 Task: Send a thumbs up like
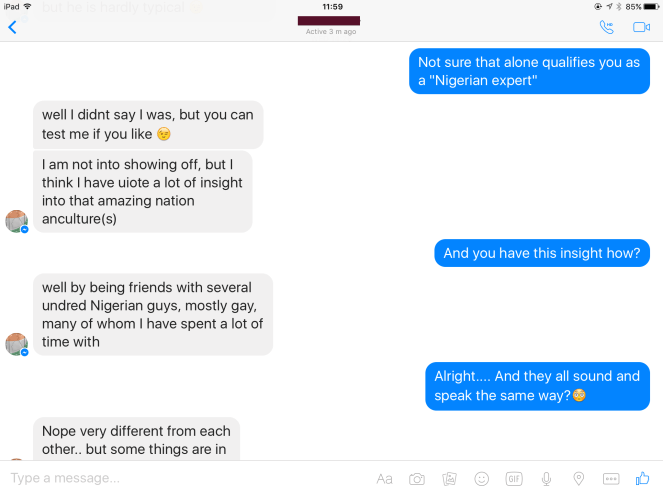tap(643, 477)
